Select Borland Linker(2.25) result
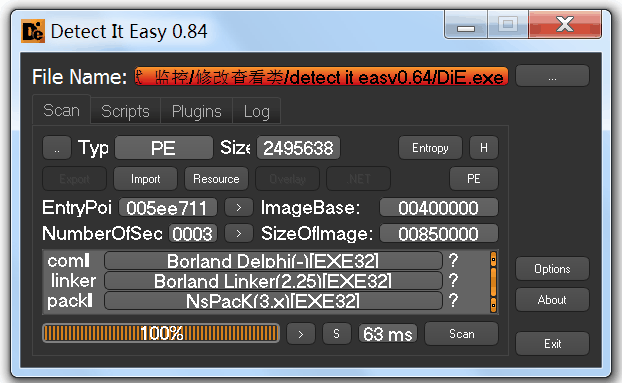The image size is (622, 383). 273,281
